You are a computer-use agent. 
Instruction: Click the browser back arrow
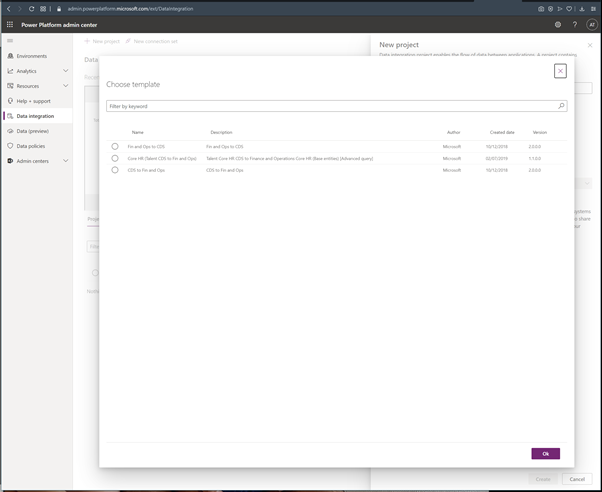(x=8, y=9)
